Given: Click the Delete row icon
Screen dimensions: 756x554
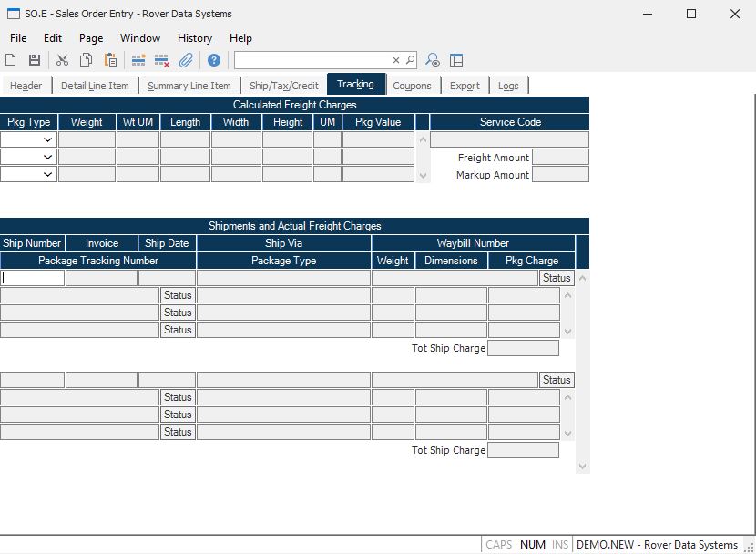Looking at the screenshot, I should click(x=162, y=60).
